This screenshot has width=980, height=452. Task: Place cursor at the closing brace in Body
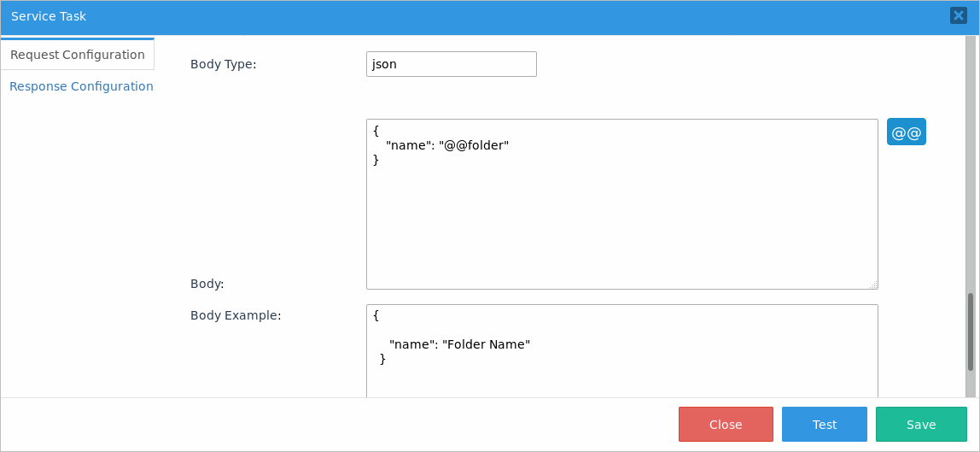[x=376, y=160]
